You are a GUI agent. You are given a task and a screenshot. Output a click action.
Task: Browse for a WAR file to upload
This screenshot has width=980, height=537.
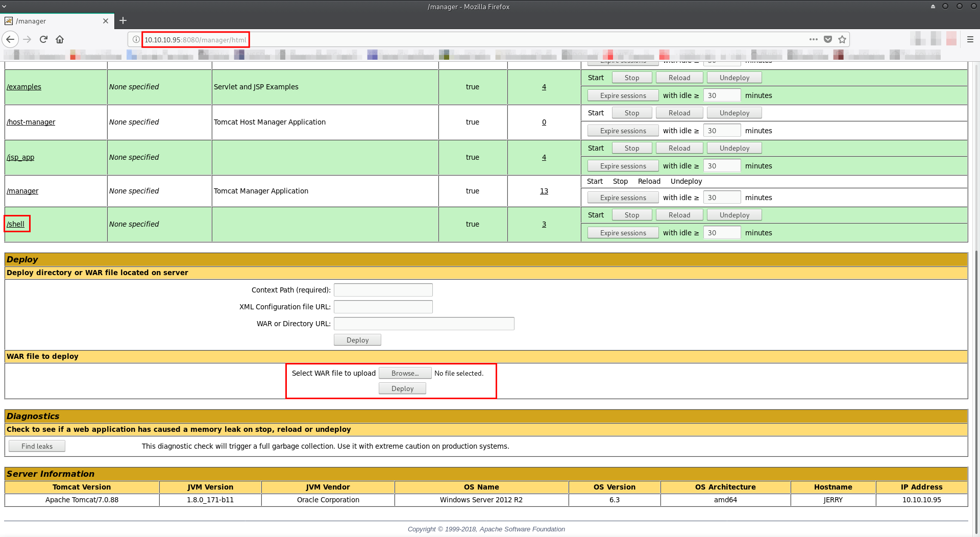click(x=405, y=373)
